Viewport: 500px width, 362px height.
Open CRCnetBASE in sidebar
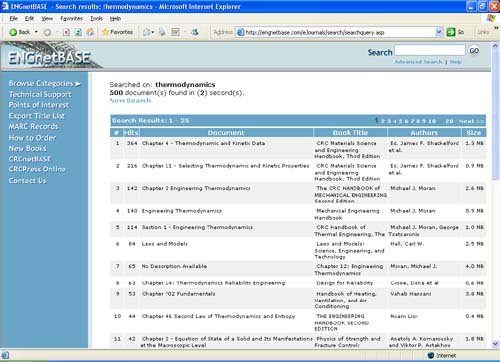[30, 159]
